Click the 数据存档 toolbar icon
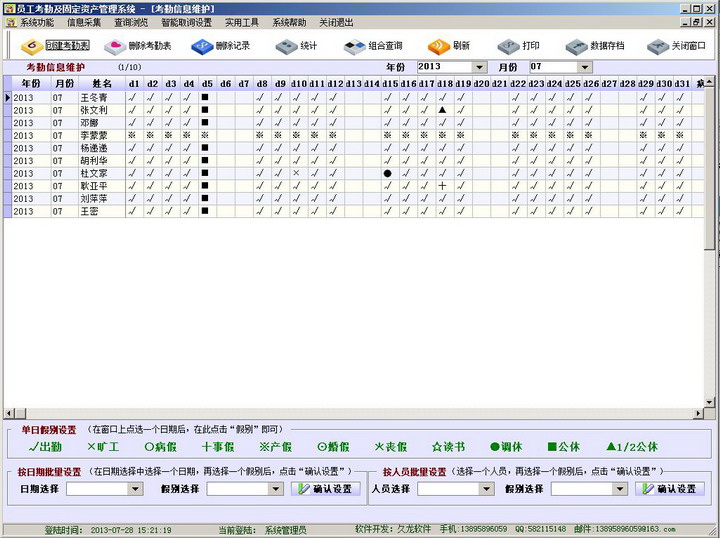The width and height of the screenshot is (720, 538). (577, 46)
